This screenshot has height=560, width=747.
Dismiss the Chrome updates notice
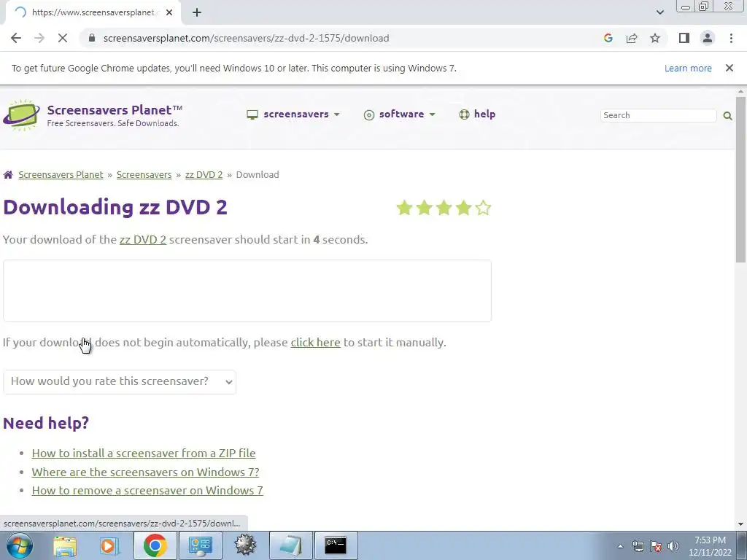pos(729,68)
